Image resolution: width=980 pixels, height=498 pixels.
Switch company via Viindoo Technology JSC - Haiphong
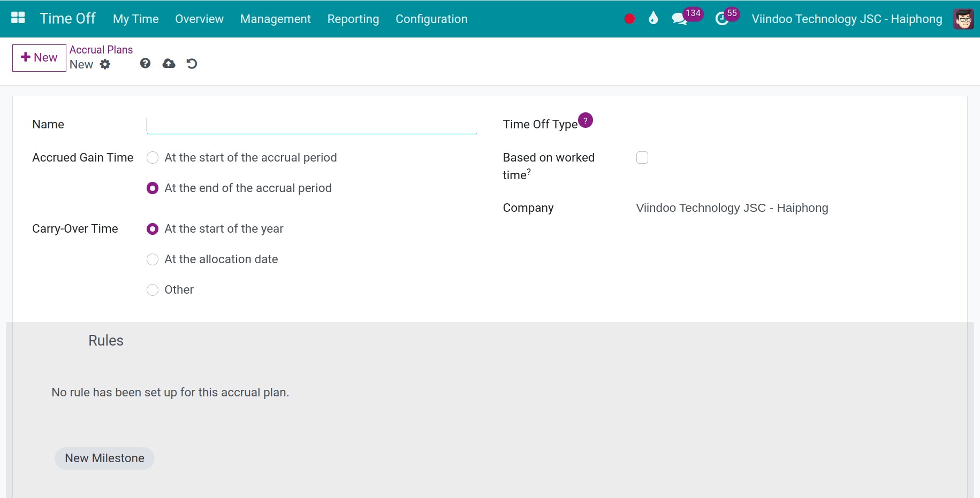click(x=847, y=19)
